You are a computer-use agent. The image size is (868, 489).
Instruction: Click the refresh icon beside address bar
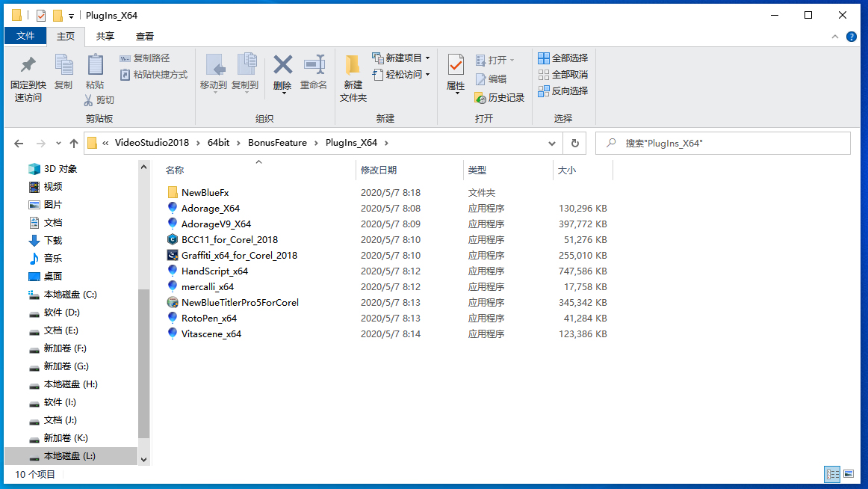click(x=575, y=144)
